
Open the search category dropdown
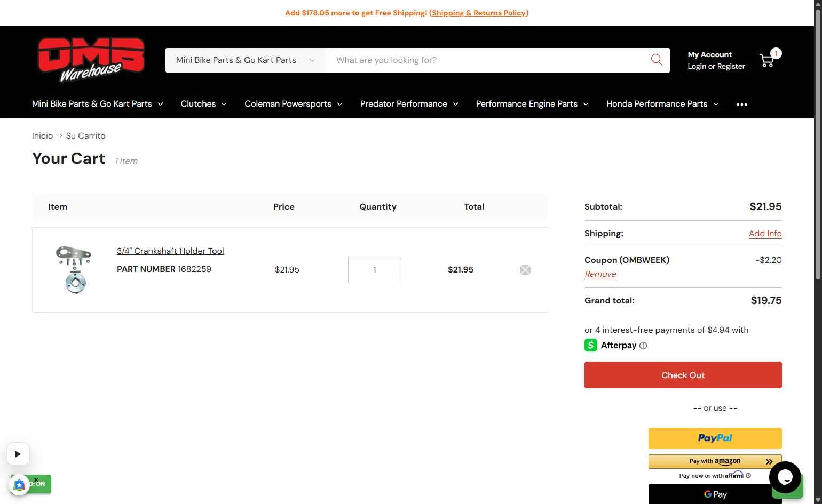point(246,60)
